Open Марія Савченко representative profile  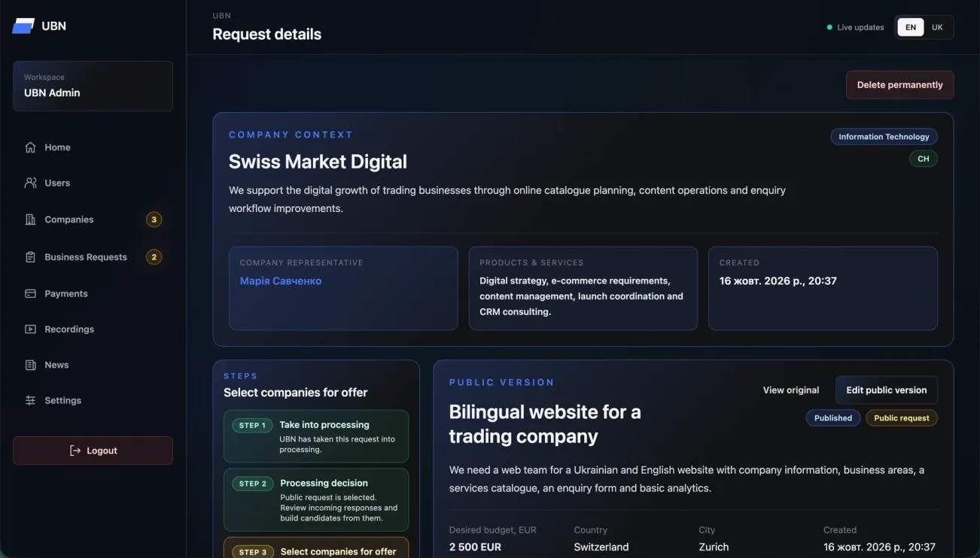coord(281,281)
